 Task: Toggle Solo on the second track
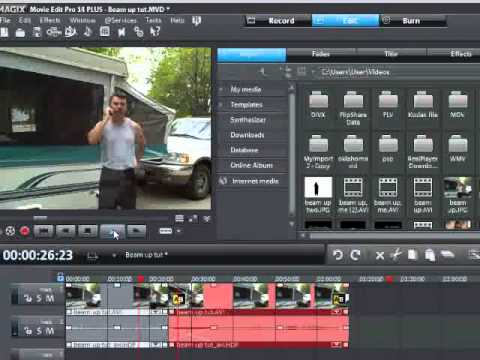click(39, 331)
